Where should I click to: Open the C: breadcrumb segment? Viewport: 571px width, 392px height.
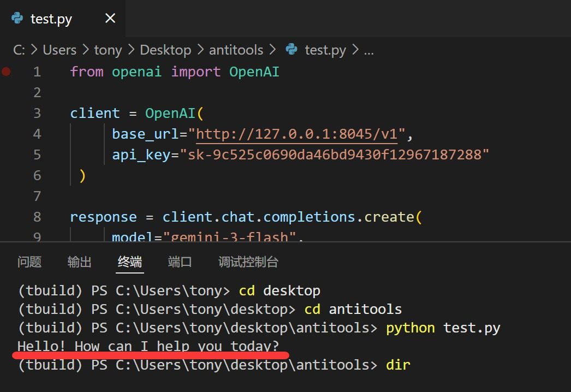(x=19, y=50)
